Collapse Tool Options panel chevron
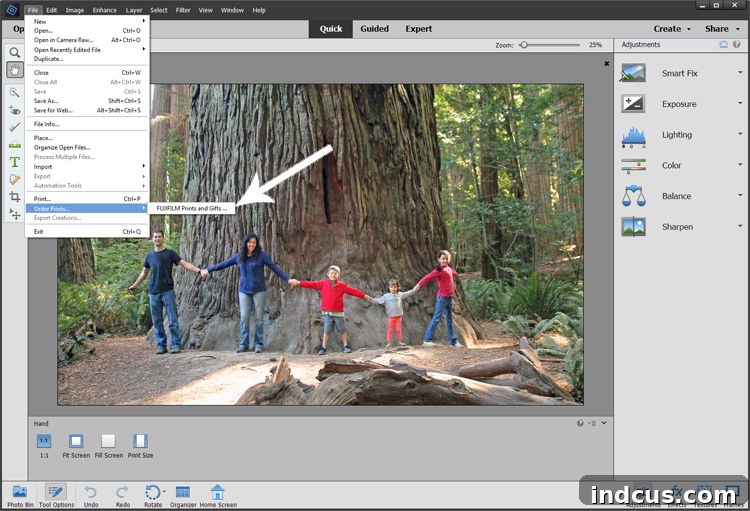 (604, 423)
